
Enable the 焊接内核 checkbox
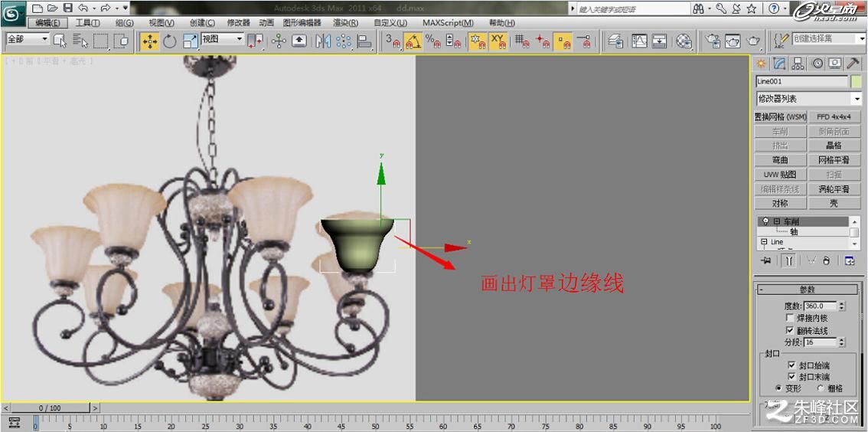coord(790,319)
